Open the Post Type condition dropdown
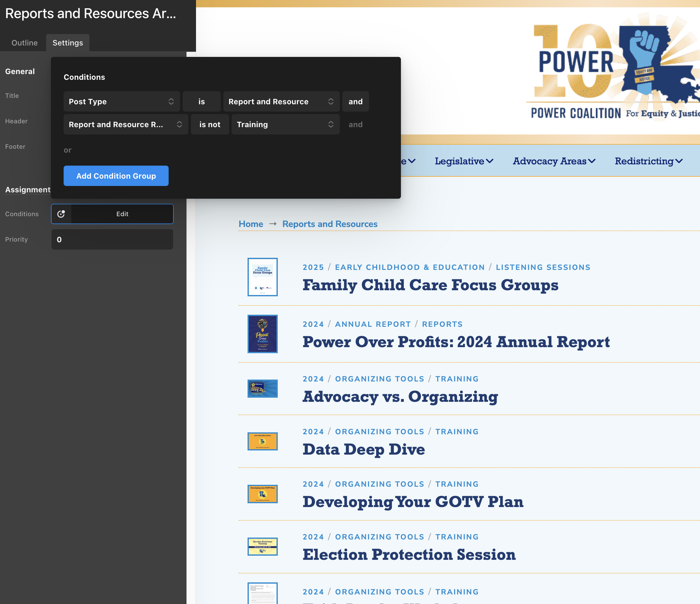The image size is (700, 604). [x=121, y=101]
